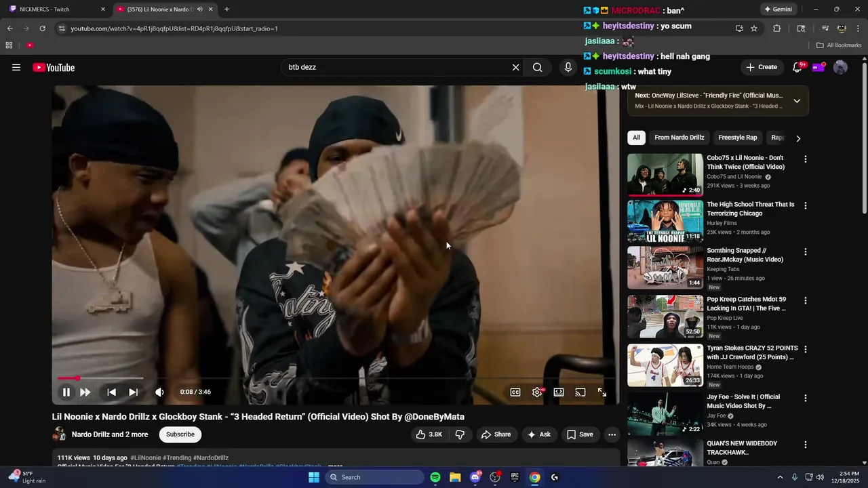Screen dimensions: 868x488
Task: Like the video with thumbs up
Action: tap(429, 434)
